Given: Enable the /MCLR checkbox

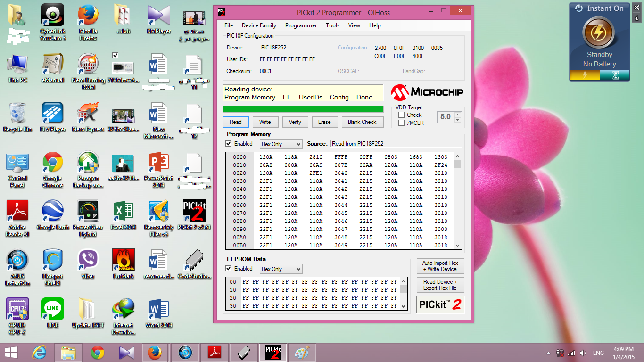Looking at the screenshot, I should [402, 123].
